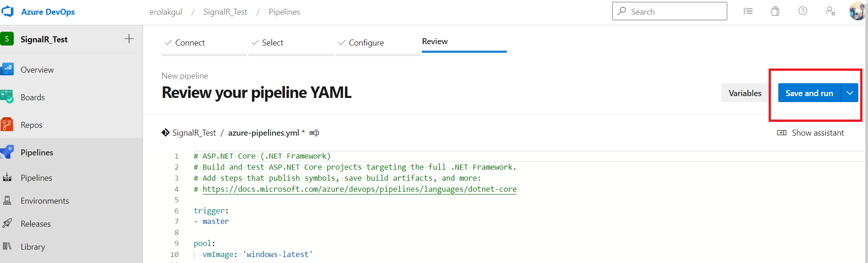The image size is (868, 263).
Task: Show the assistant panel
Action: [x=811, y=133]
